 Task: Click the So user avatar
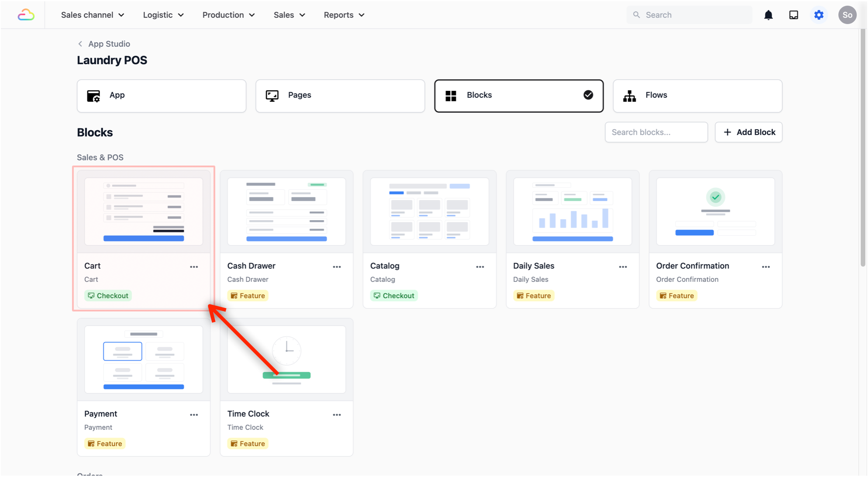[847, 15]
